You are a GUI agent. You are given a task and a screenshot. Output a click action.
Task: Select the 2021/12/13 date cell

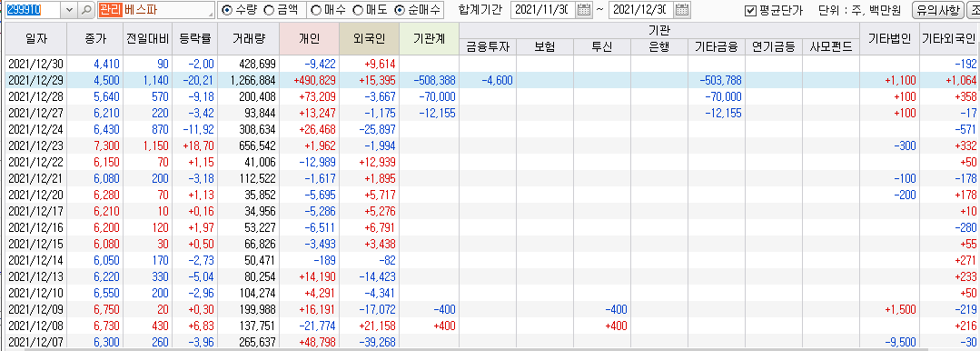[x=35, y=276]
